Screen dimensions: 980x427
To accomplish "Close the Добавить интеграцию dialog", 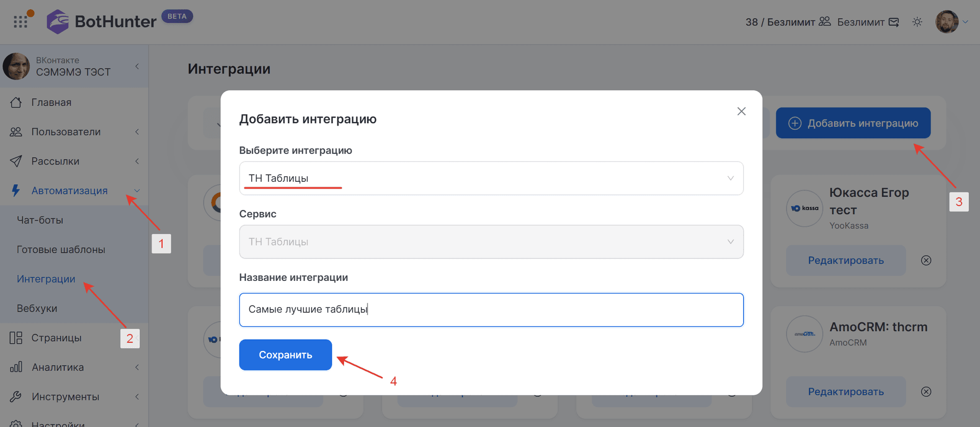I will (x=741, y=111).
